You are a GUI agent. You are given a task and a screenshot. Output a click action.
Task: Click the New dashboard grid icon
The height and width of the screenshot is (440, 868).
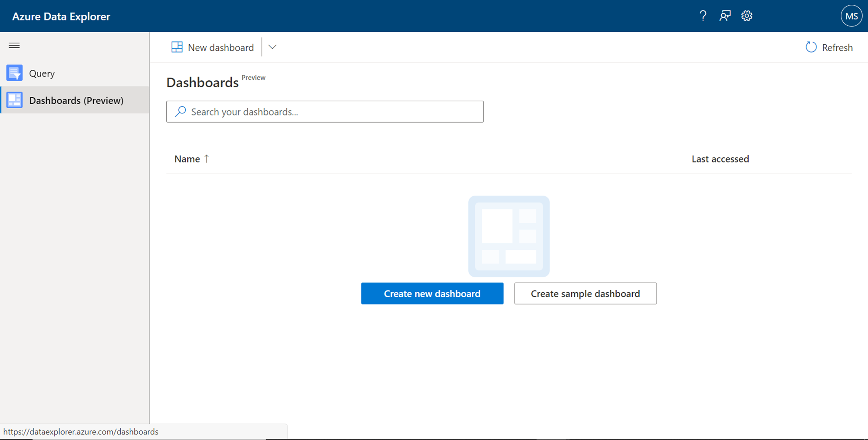pyautogui.click(x=177, y=47)
